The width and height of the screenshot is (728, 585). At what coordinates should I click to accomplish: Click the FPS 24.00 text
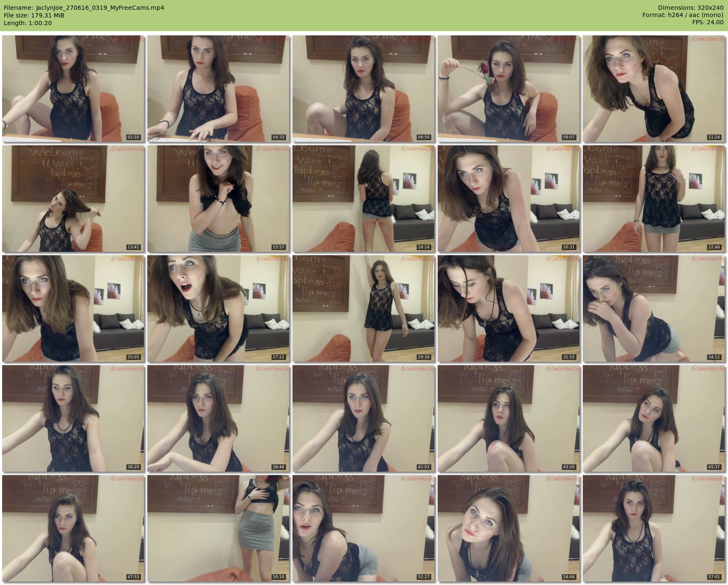click(708, 22)
